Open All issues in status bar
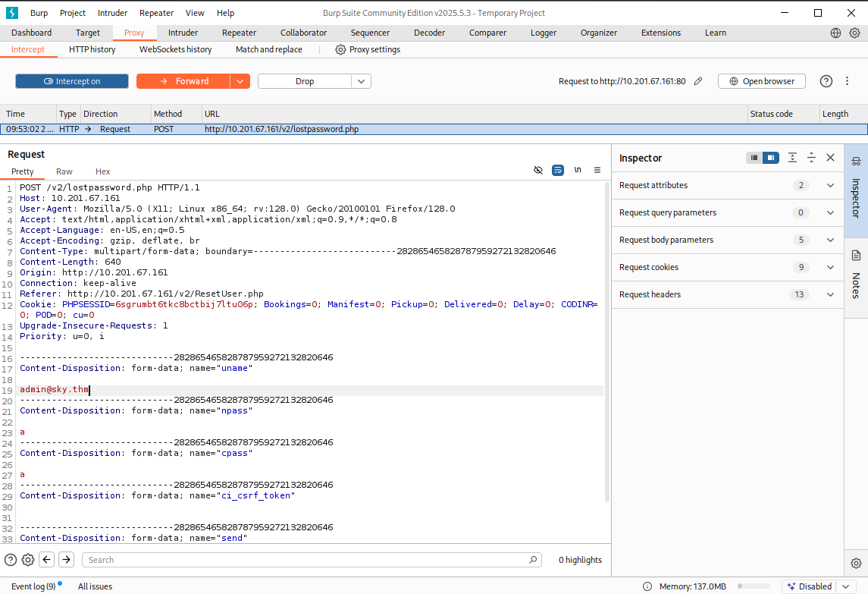Image resolution: width=868 pixels, height=594 pixels. tap(96, 586)
